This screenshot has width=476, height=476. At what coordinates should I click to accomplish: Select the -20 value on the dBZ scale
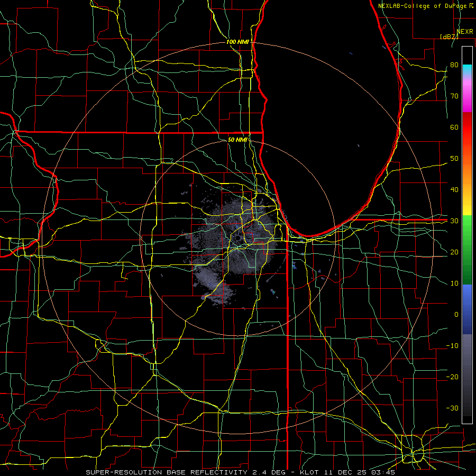(452, 377)
